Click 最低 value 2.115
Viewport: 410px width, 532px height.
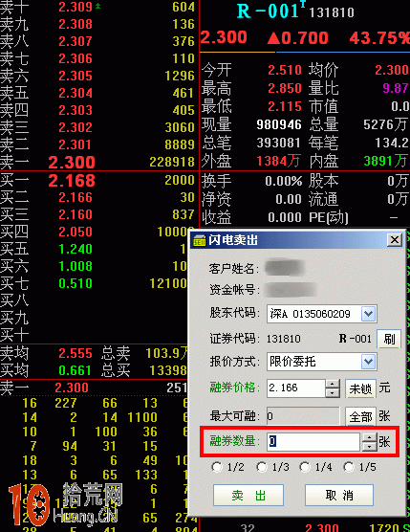(x=285, y=106)
